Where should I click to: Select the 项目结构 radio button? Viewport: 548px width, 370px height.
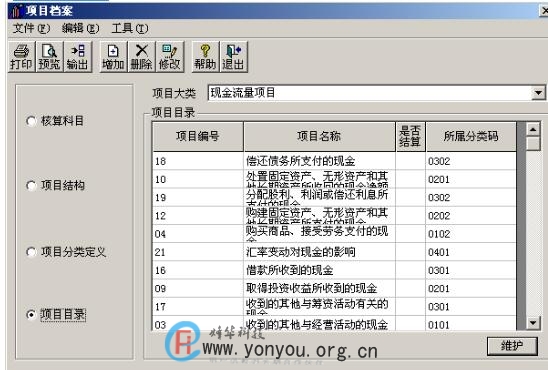(x=31, y=186)
